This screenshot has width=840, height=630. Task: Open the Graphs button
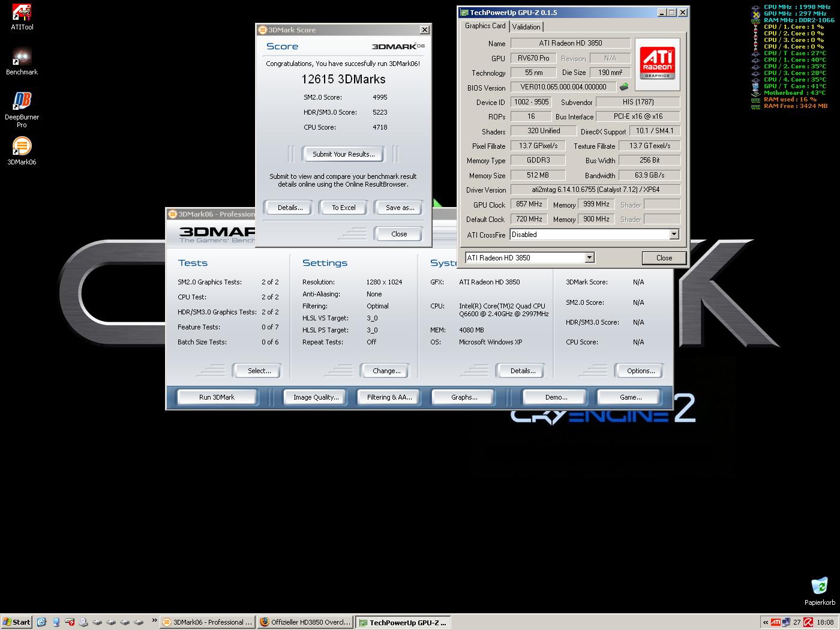[x=464, y=397]
